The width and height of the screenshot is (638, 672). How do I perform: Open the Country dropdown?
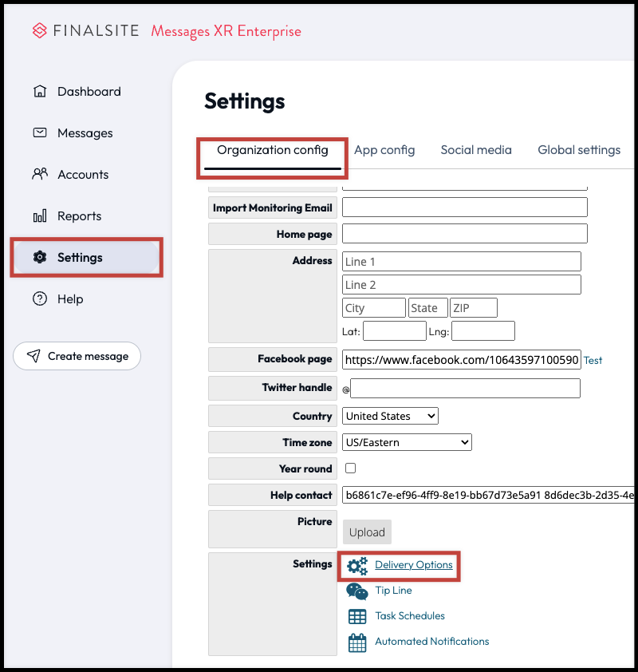click(389, 415)
